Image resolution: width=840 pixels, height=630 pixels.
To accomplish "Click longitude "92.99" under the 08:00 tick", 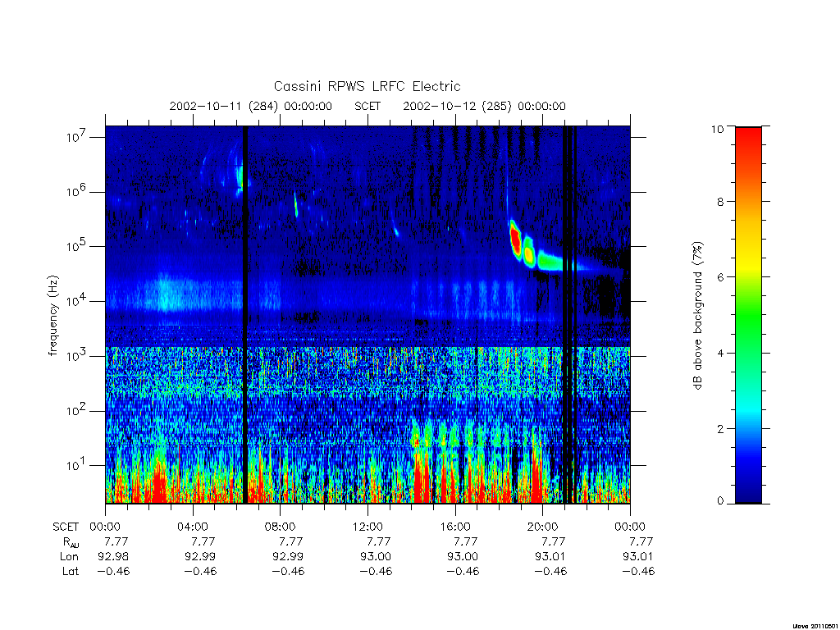I will [288, 557].
